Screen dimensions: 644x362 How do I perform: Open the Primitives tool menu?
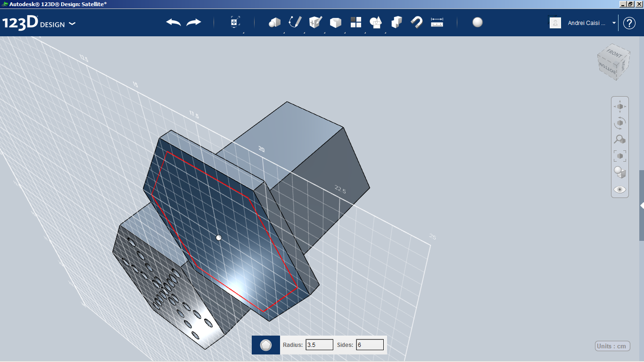(x=274, y=22)
